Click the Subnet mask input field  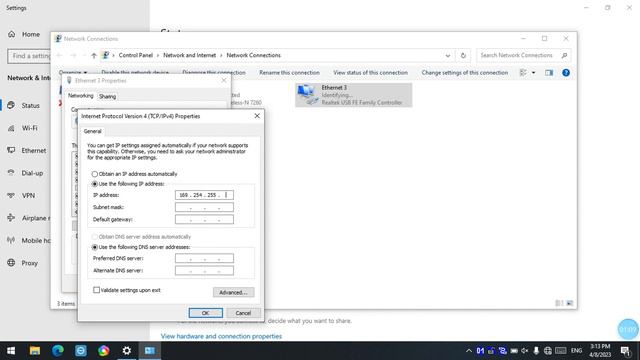204,207
